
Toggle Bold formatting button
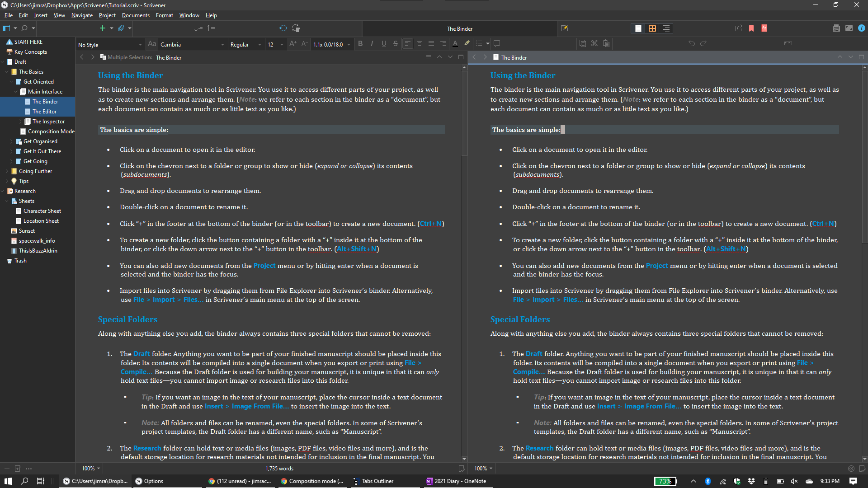click(x=360, y=44)
